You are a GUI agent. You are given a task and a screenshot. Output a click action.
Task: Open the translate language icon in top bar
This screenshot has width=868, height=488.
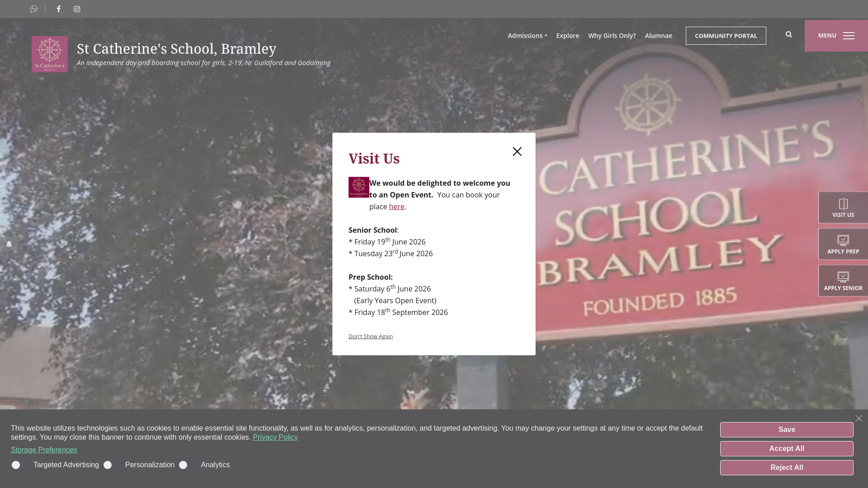click(34, 9)
